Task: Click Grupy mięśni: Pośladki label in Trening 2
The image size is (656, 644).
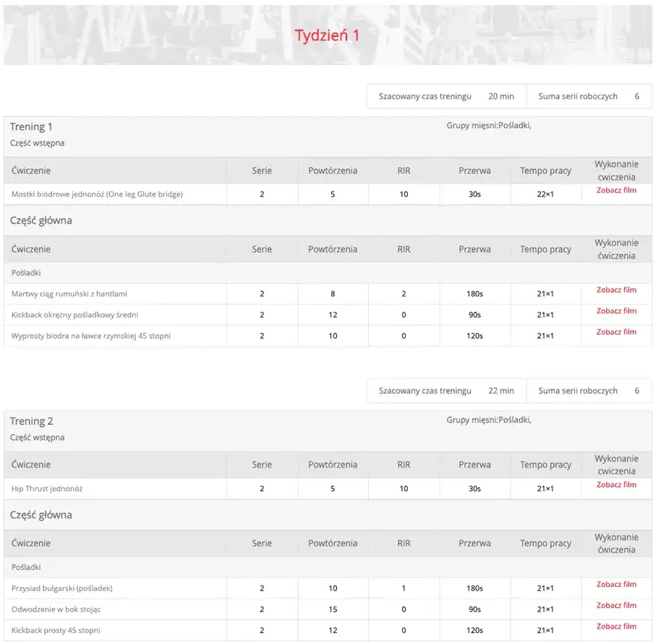Action: pyautogui.click(x=489, y=420)
